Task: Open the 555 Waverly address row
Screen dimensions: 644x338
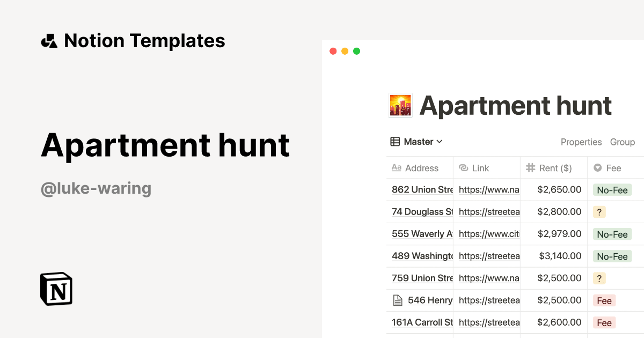Action: point(422,234)
